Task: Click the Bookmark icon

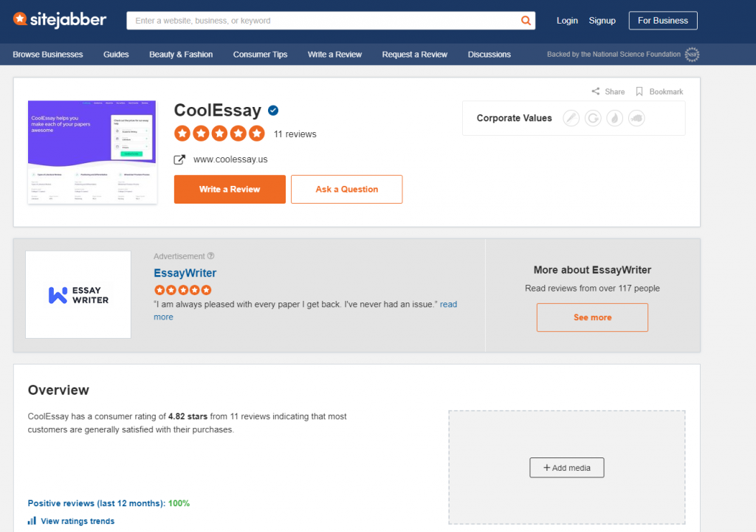Action: point(639,91)
